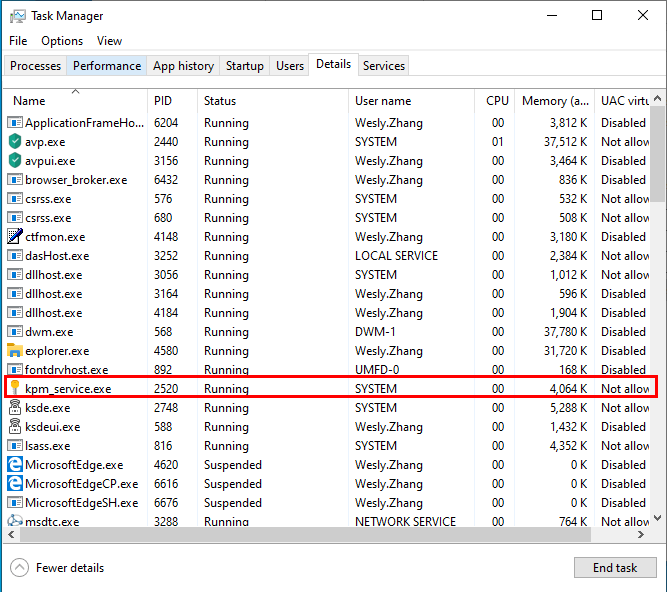
Task: Click the avpui.exe shield icon
Action: (15, 161)
